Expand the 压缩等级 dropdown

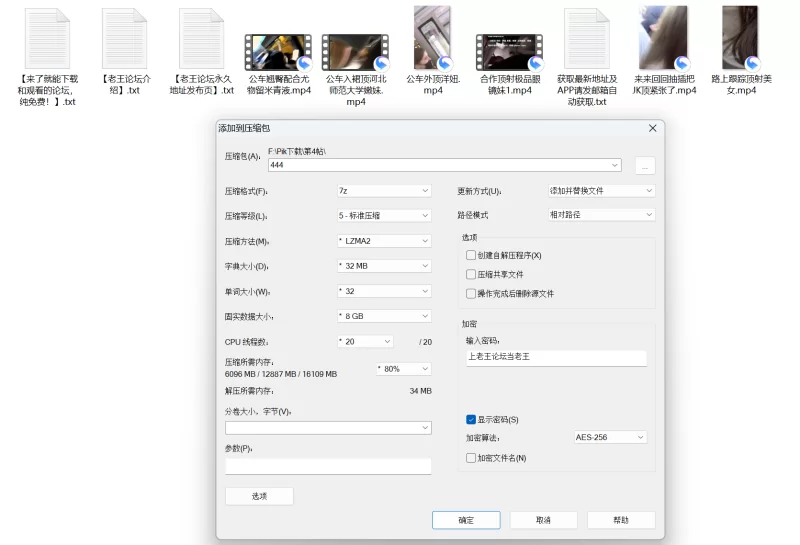[x=384, y=215]
